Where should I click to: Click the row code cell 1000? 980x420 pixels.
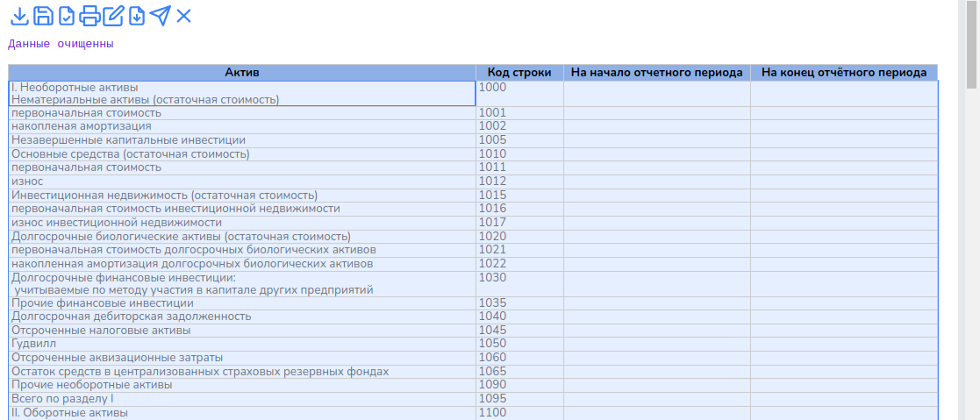[519, 93]
